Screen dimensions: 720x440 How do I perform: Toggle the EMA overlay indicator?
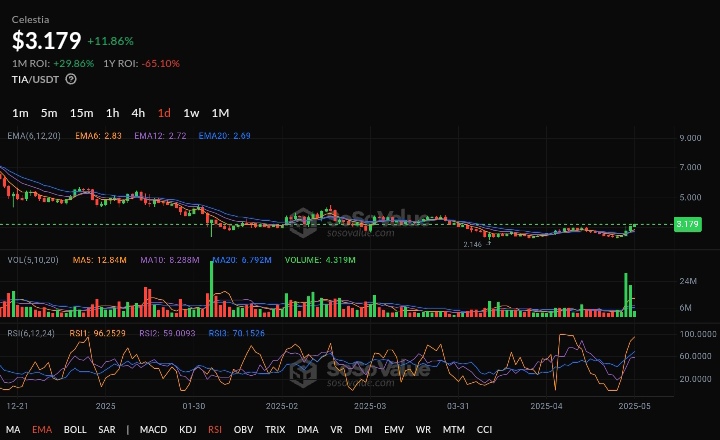tap(42, 430)
